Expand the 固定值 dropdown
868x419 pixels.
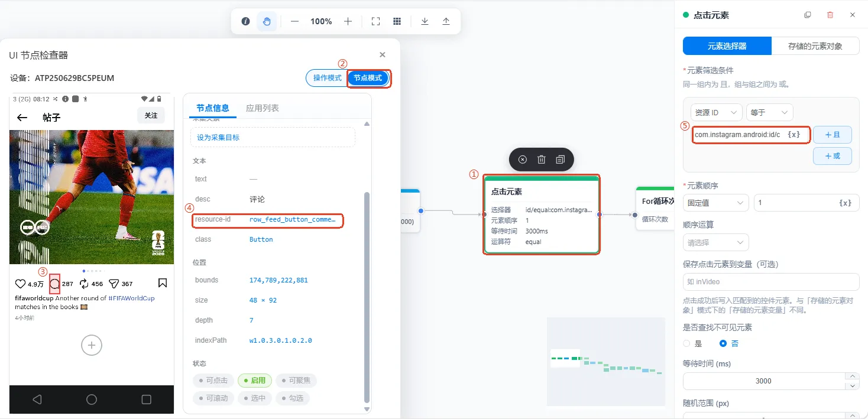[x=715, y=203]
